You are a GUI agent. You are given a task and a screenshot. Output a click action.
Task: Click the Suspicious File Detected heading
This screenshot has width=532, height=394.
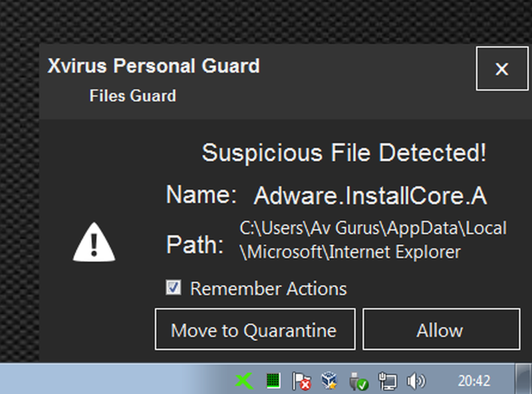(344, 153)
